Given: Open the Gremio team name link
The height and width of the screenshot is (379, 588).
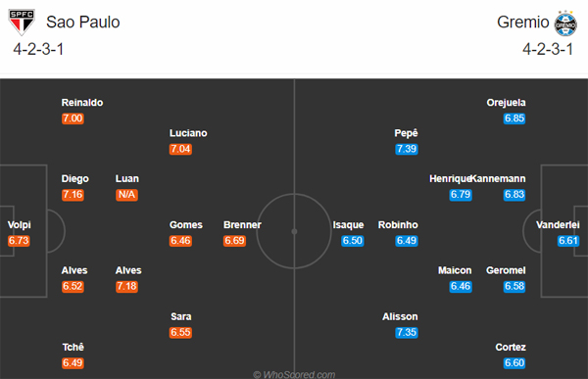Looking at the screenshot, I should [522, 23].
